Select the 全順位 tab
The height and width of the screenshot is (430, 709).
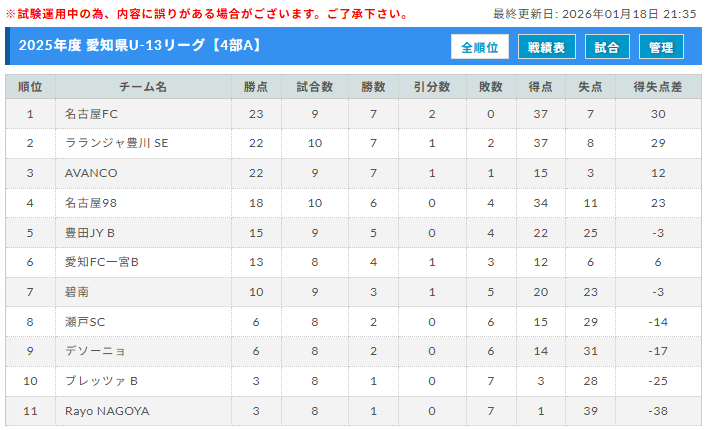(x=480, y=47)
